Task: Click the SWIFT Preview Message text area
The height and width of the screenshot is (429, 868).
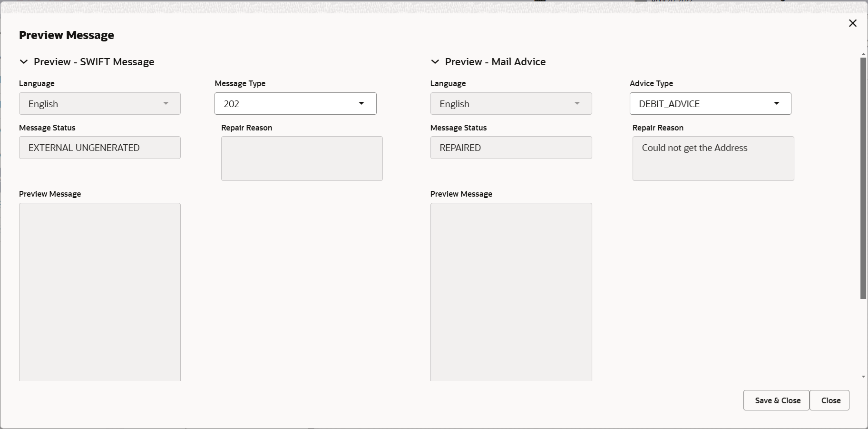Action: [100, 292]
